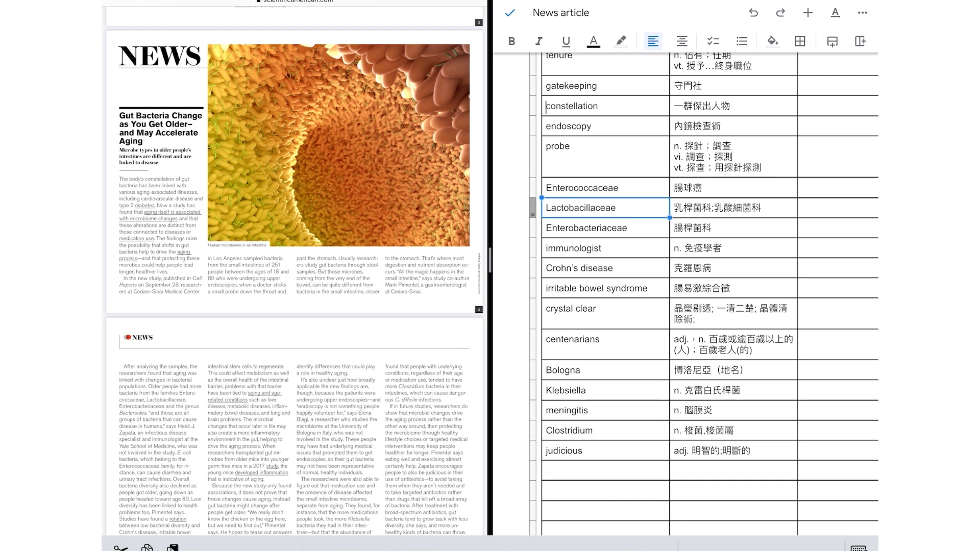Insert a table row below

point(832,41)
